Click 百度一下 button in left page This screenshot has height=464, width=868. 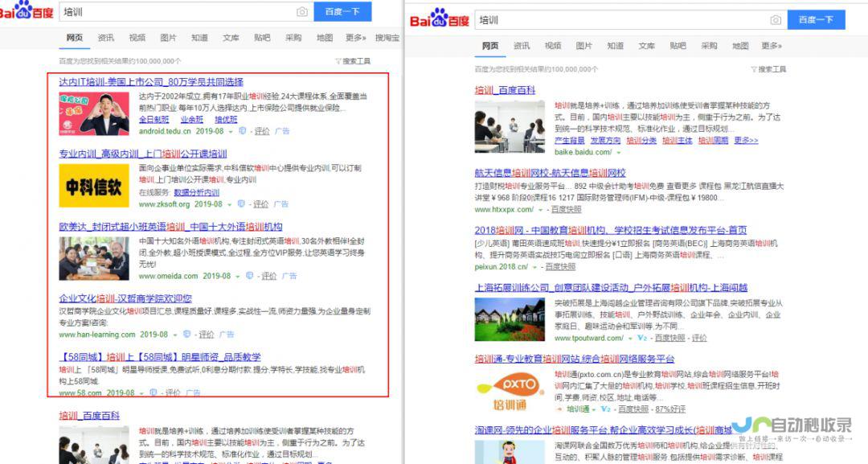point(342,11)
